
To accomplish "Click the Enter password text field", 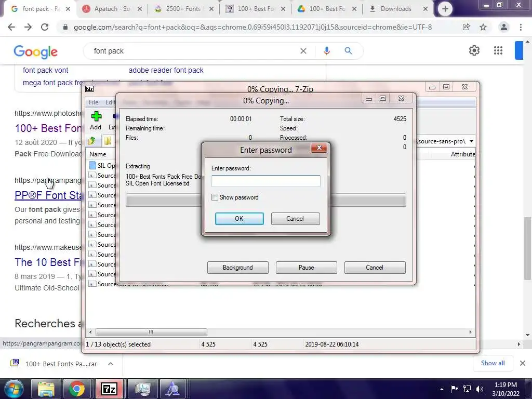I will pos(265,181).
